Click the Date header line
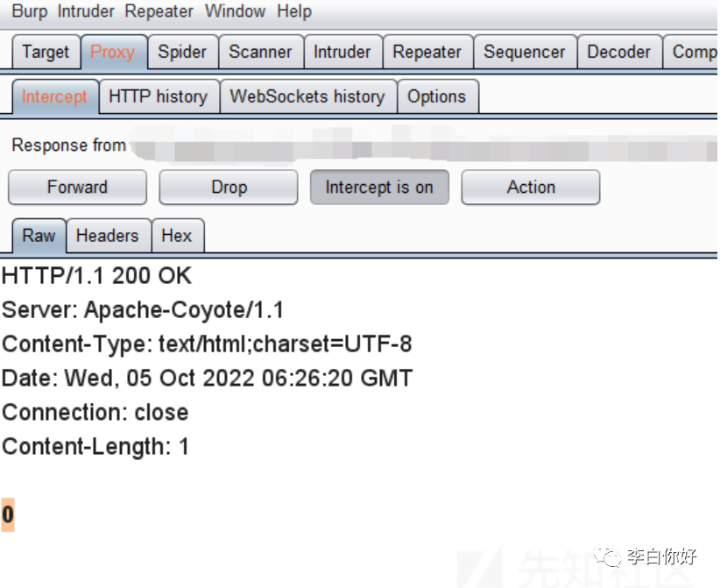This screenshot has width=720, height=588. pyautogui.click(x=207, y=379)
